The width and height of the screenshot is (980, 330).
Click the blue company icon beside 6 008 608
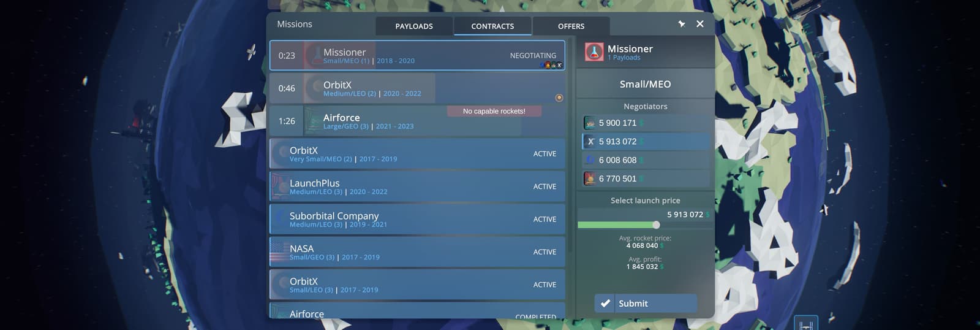590,159
